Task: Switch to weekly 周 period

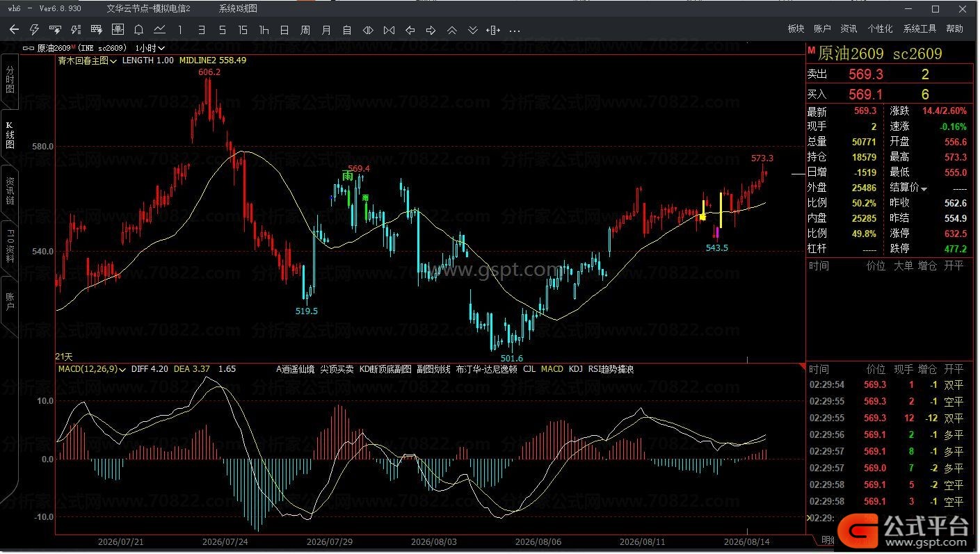Action: 305,30
